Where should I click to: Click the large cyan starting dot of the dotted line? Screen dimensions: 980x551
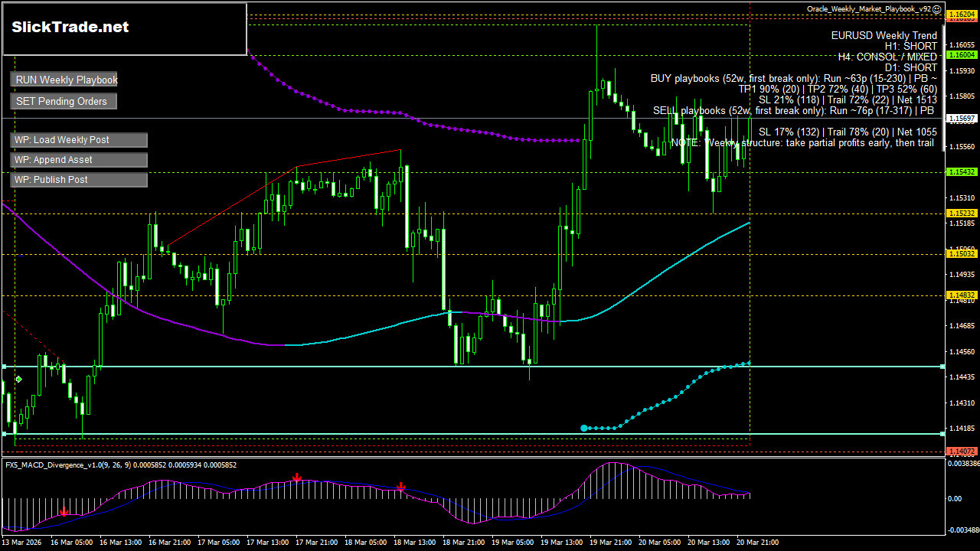584,428
